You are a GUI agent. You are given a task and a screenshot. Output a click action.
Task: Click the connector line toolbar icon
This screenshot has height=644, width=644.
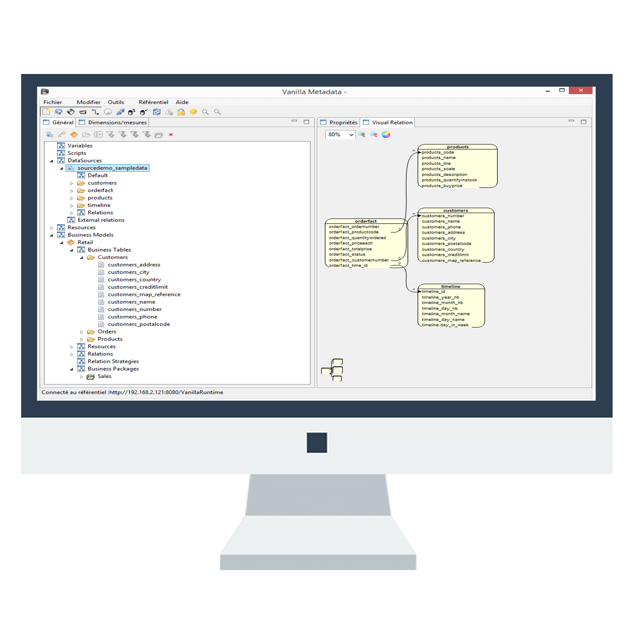95,112
